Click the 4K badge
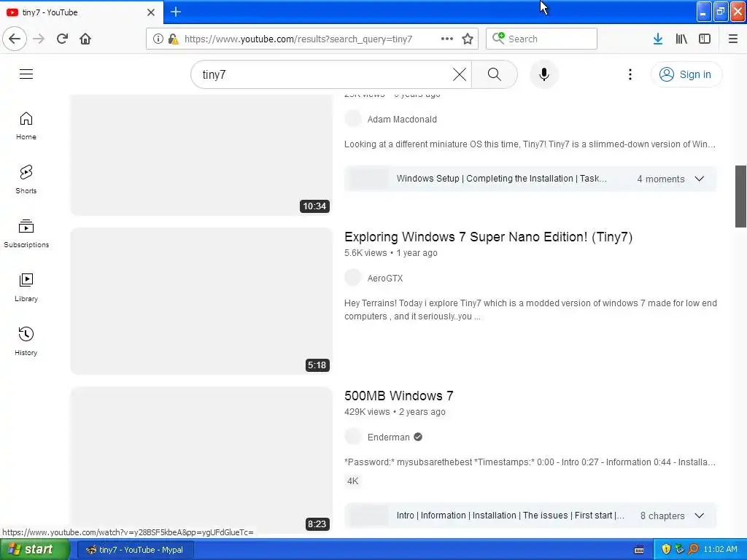 pos(352,481)
